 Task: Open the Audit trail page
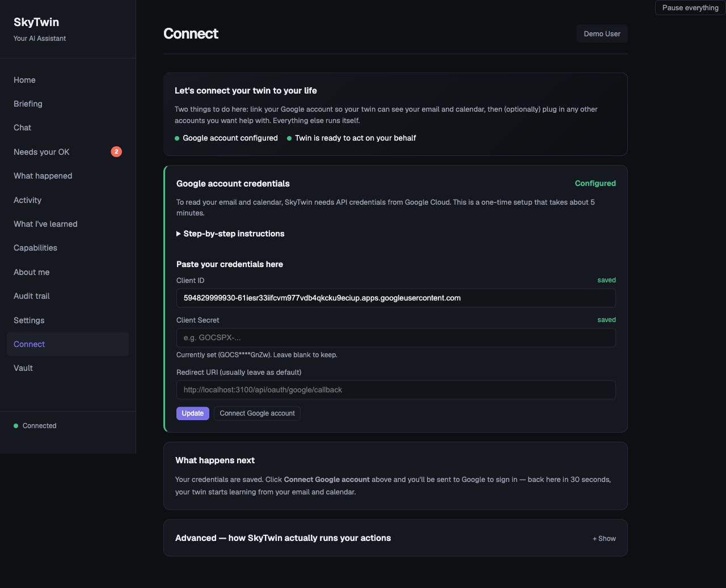pos(67,296)
